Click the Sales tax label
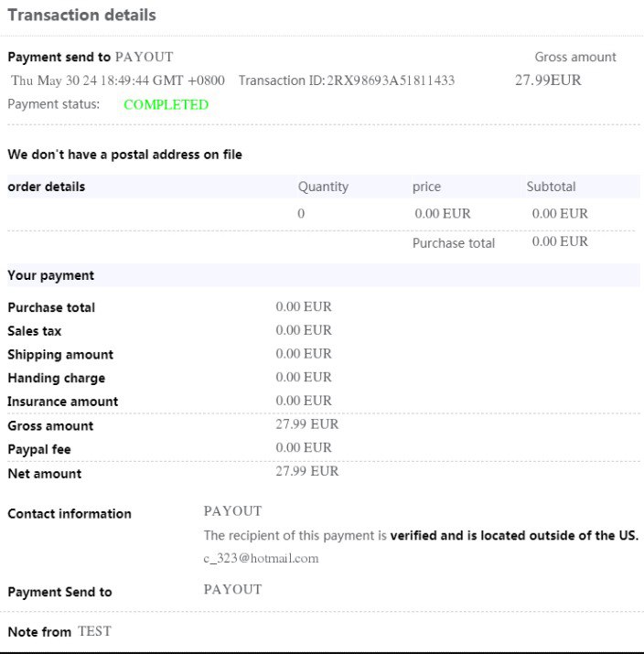 (35, 331)
